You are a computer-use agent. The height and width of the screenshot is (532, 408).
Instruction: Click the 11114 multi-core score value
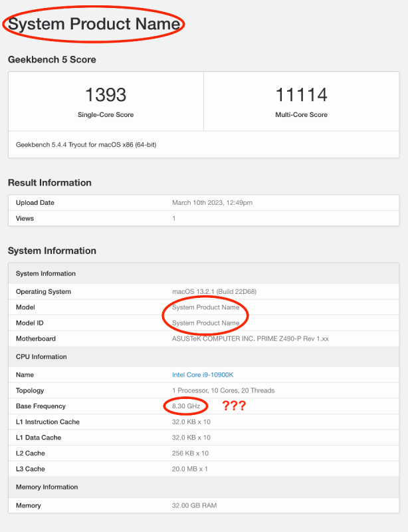[x=301, y=94]
